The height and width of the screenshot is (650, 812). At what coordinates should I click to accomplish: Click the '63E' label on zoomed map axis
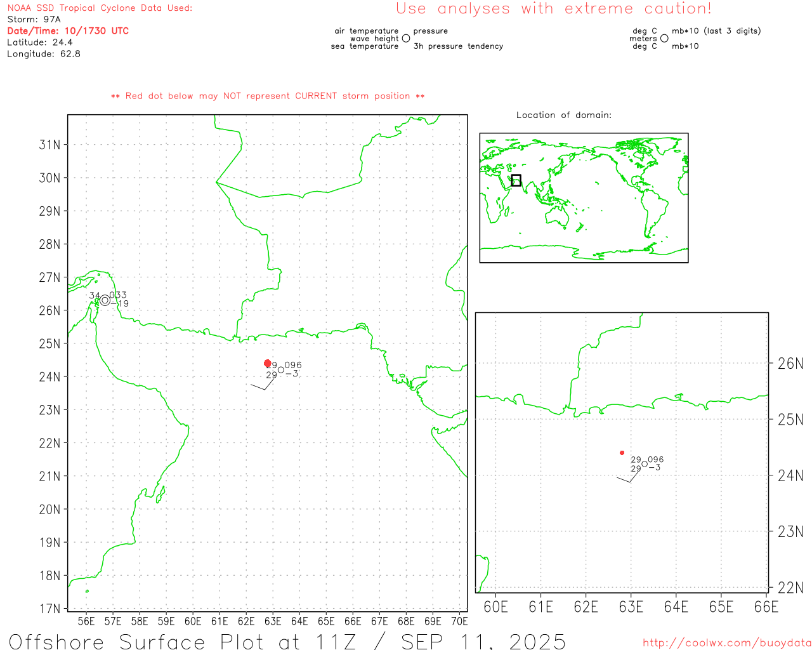(x=631, y=607)
